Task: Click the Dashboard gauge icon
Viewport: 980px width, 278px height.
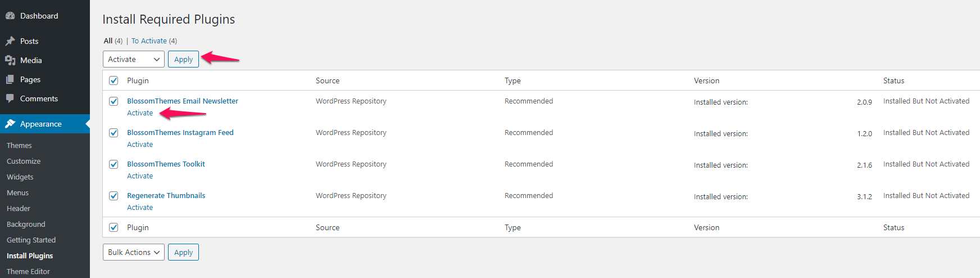Action: pos(10,16)
